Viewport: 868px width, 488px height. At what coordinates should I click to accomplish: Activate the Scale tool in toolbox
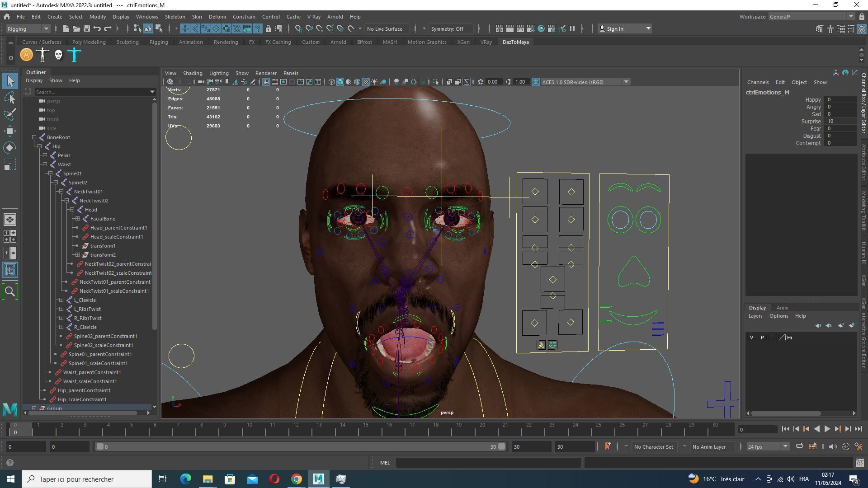(10, 164)
